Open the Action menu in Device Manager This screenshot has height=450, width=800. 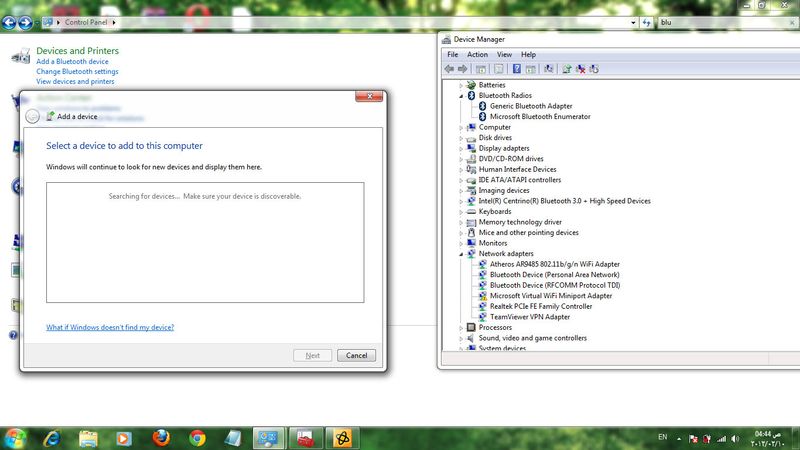(477, 54)
